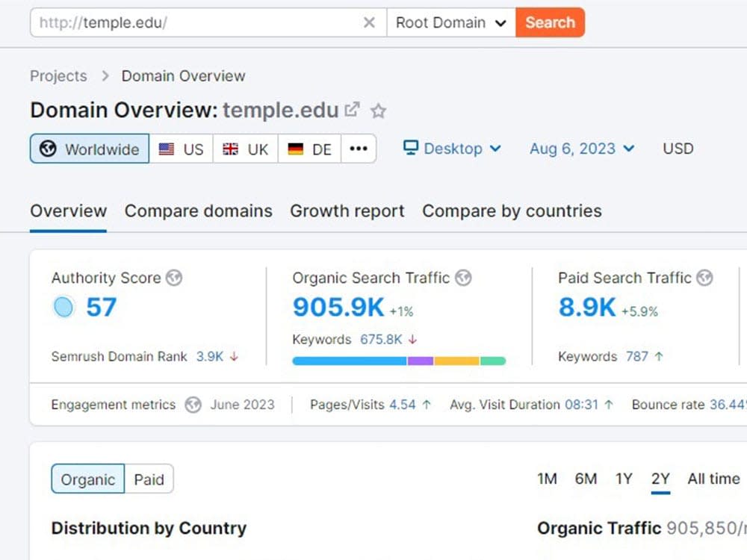This screenshot has height=560, width=747.
Task: Click the breadcrumb arrow after Projects
Action: coord(105,75)
